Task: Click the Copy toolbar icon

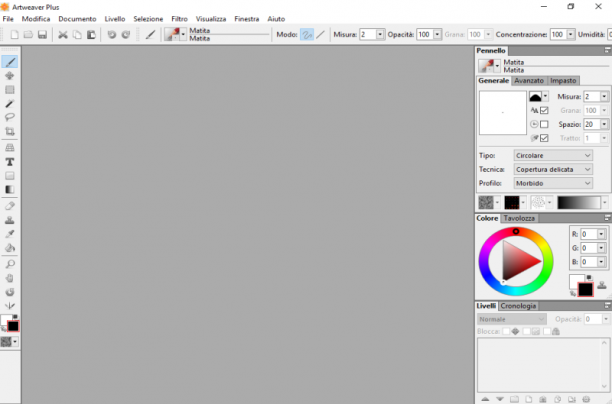Action: click(77, 34)
